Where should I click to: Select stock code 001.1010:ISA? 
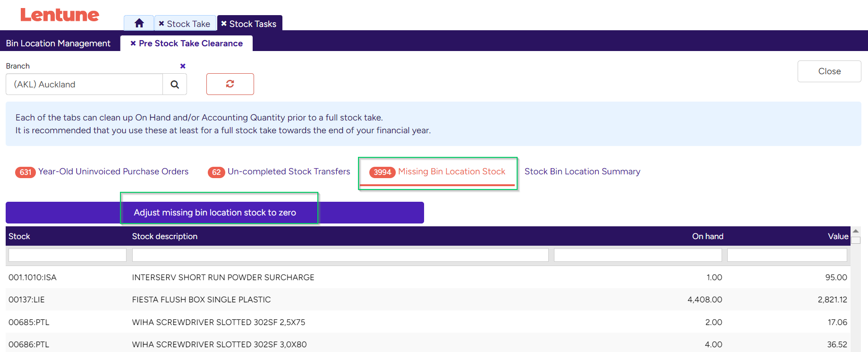33,277
